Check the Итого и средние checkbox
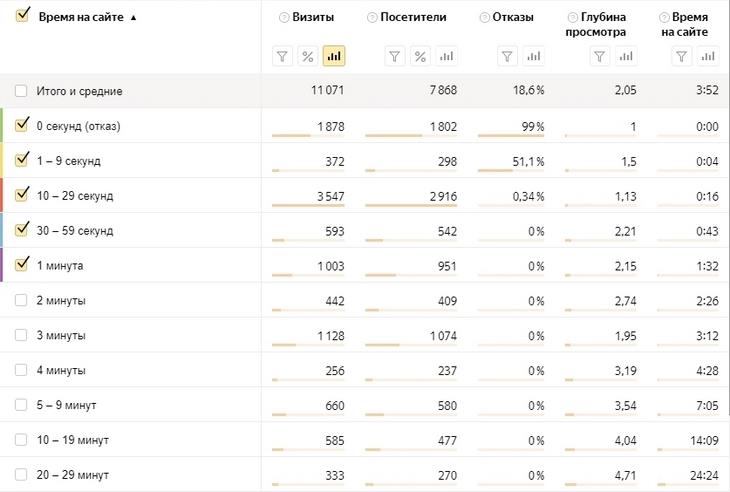Image resolution: width=730 pixels, height=492 pixels. pyautogui.click(x=21, y=91)
